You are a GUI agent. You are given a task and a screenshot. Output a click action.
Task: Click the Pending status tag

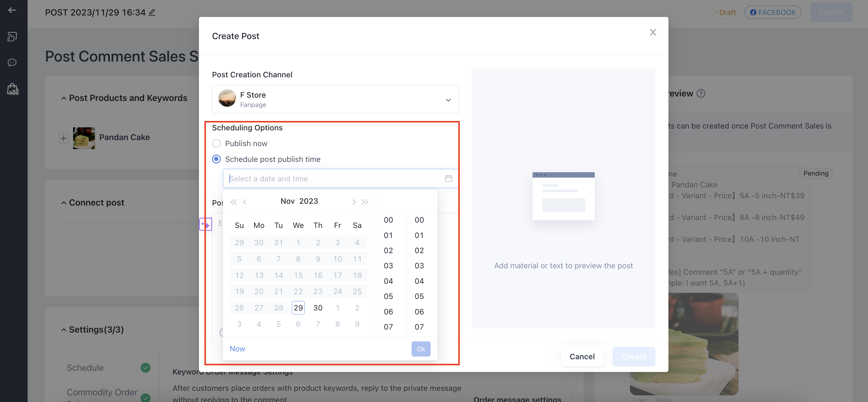816,173
